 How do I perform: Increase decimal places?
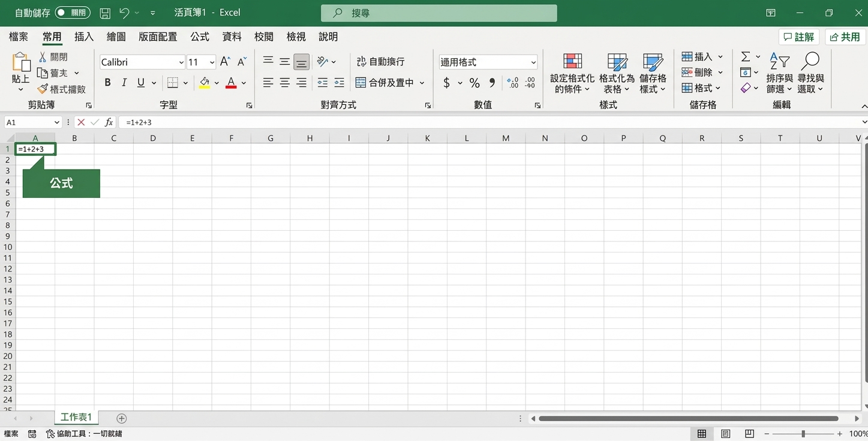click(513, 83)
